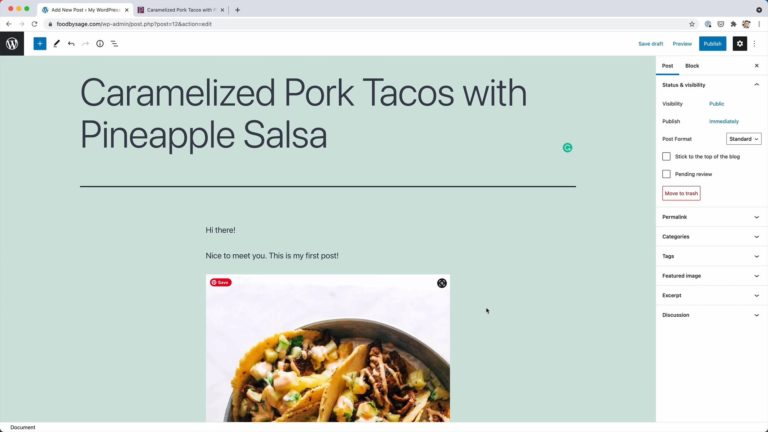768x432 pixels.
Task: Expand the Featured image section
Action: (x=711, y=276)
